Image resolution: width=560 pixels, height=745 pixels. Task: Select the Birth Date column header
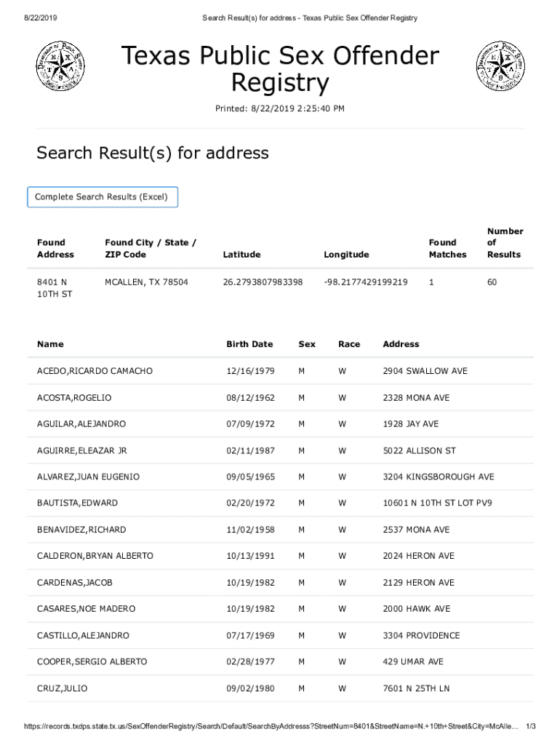click(249, 344)
